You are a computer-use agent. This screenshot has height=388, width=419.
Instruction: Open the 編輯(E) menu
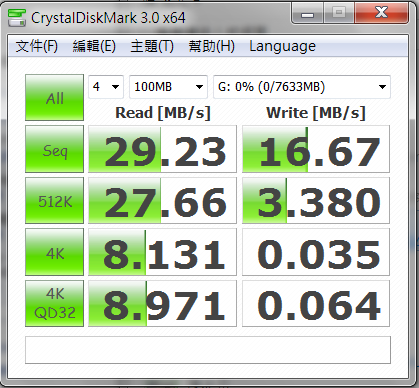tap(94, 46)
